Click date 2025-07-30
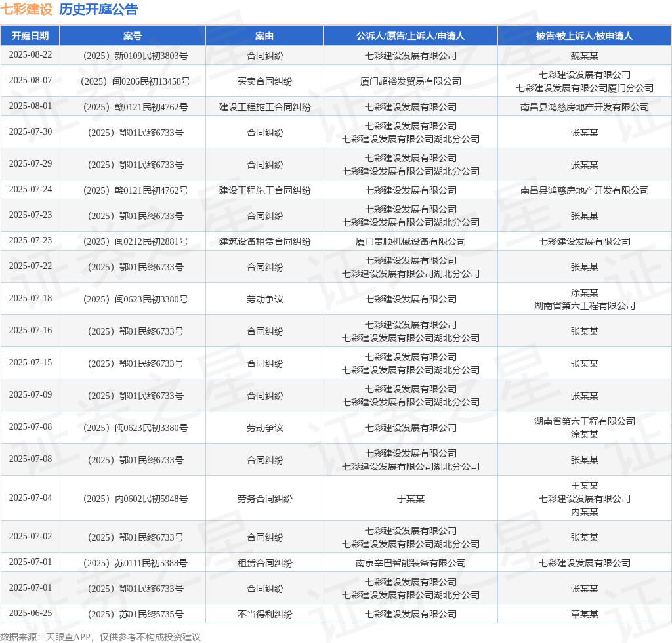Image resolution: width=672 pixels, height=643 pixels. tap(30, 131)
